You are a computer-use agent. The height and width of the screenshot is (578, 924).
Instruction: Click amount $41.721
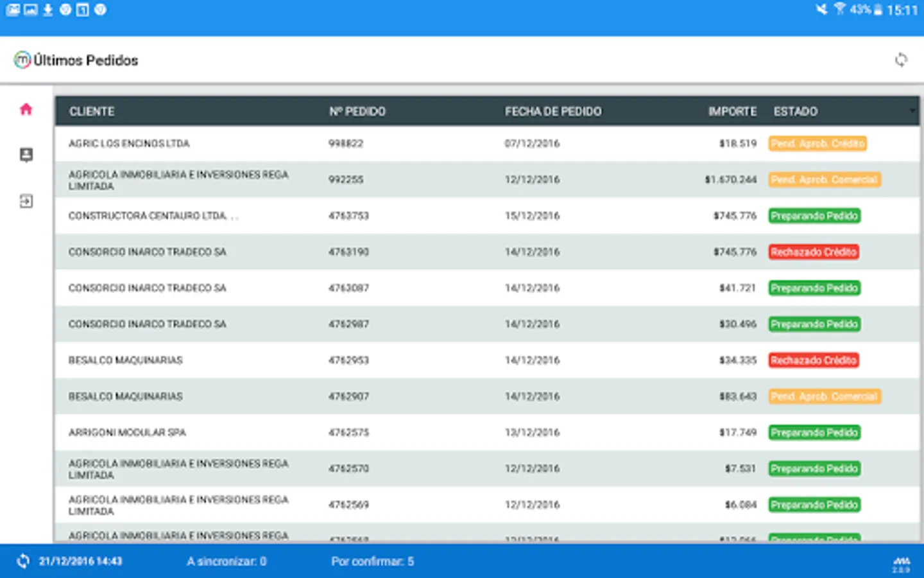pyautogui.click(x=738, y=288)
